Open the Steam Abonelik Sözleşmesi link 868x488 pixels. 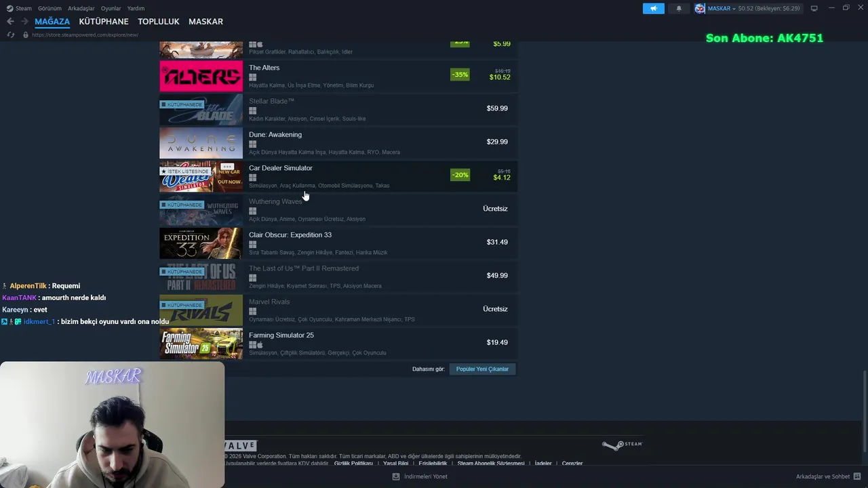point(491,464)
